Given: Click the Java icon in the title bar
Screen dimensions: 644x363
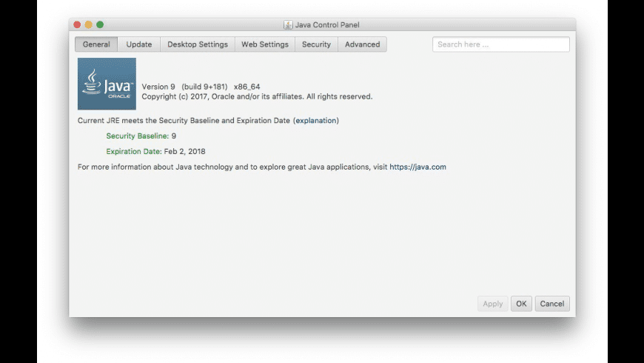Looking at the screenshot, I should click(288, 25).
